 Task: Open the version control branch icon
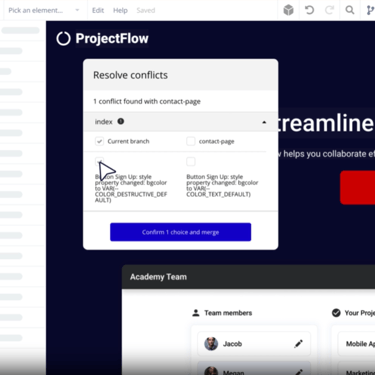[370, 10]
